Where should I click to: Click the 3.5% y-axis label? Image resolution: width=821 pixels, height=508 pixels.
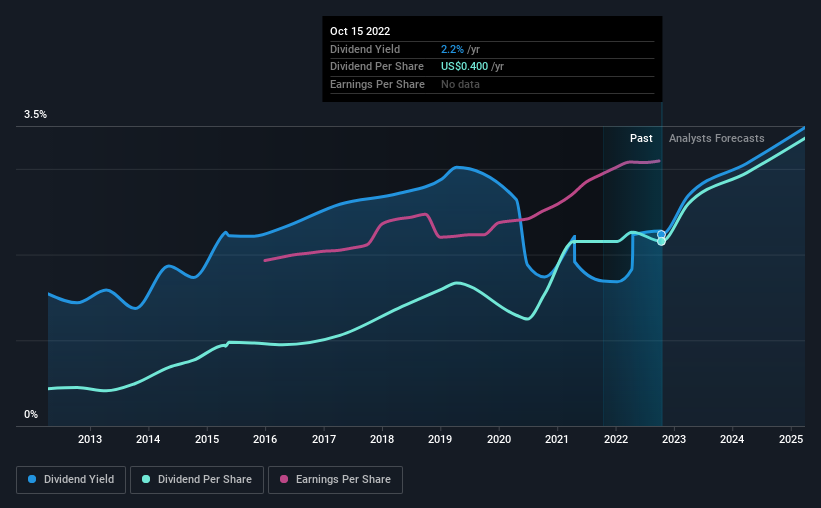(x=35, y=115)
